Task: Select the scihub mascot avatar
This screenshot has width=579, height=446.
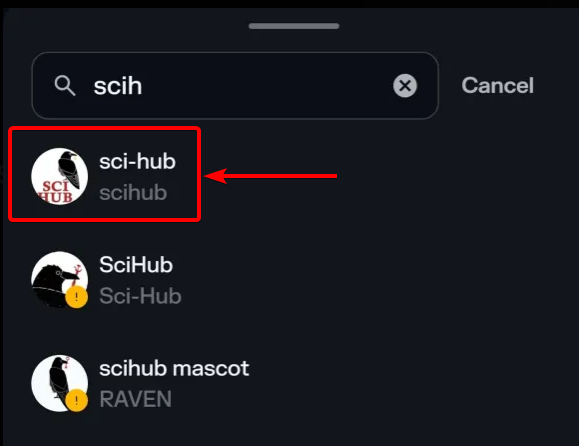Action: [x=59, y=383]
